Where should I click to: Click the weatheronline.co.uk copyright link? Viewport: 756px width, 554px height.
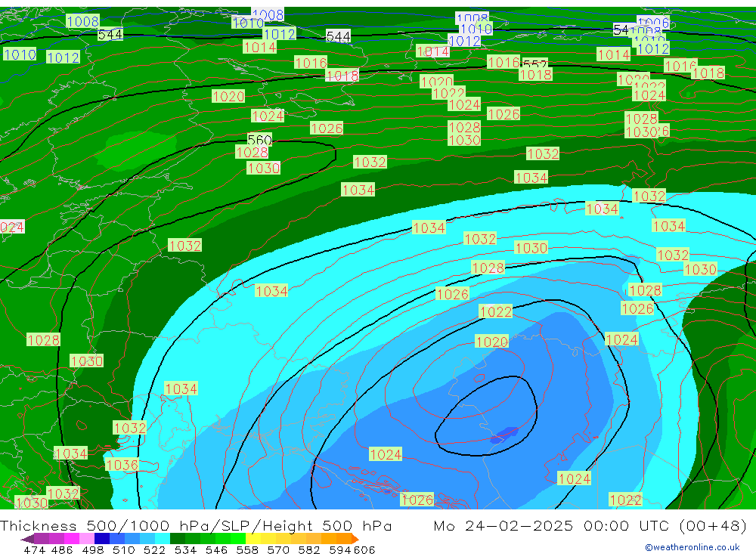[692, 547]
